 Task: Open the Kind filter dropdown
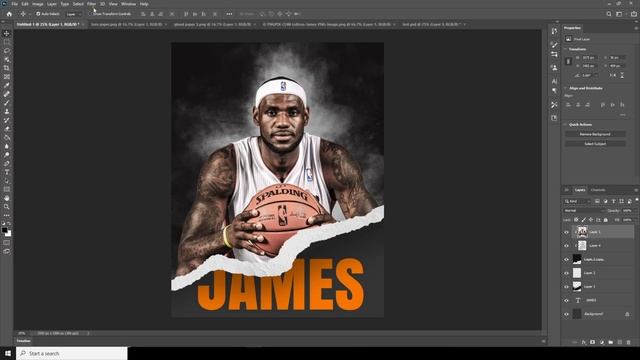pyautogui.click(x=577, y=201)
